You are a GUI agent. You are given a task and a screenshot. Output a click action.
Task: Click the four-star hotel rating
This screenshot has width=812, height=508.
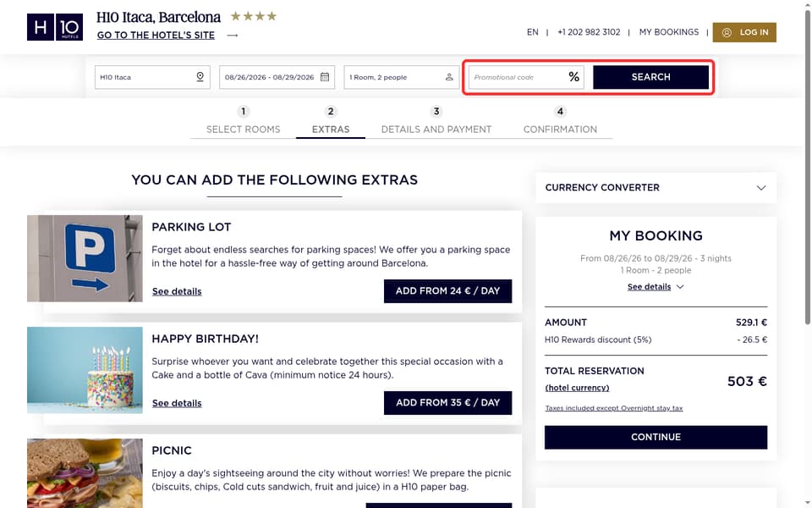(254, 17)
